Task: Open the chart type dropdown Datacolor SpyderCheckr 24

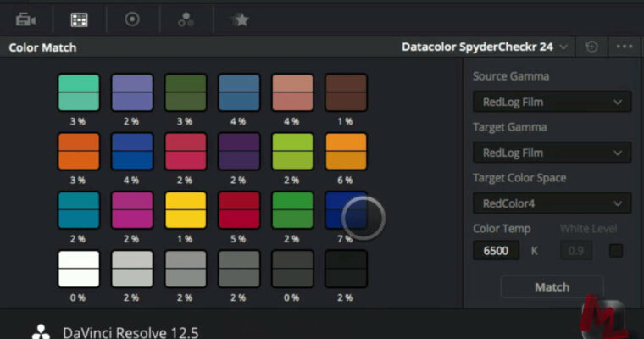Action: point(485,47)
